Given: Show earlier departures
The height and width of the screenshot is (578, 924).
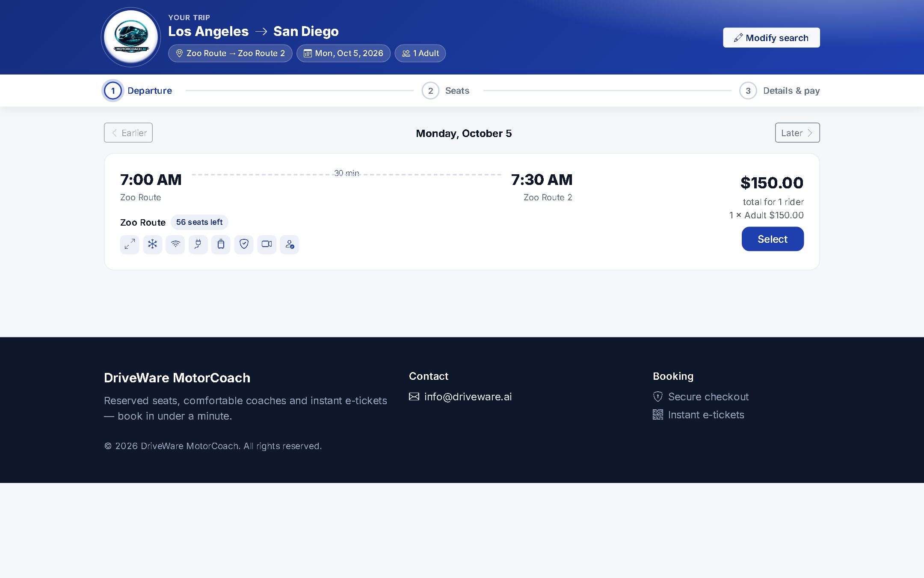Looking at the screenshot, I should tap(128, 133).
